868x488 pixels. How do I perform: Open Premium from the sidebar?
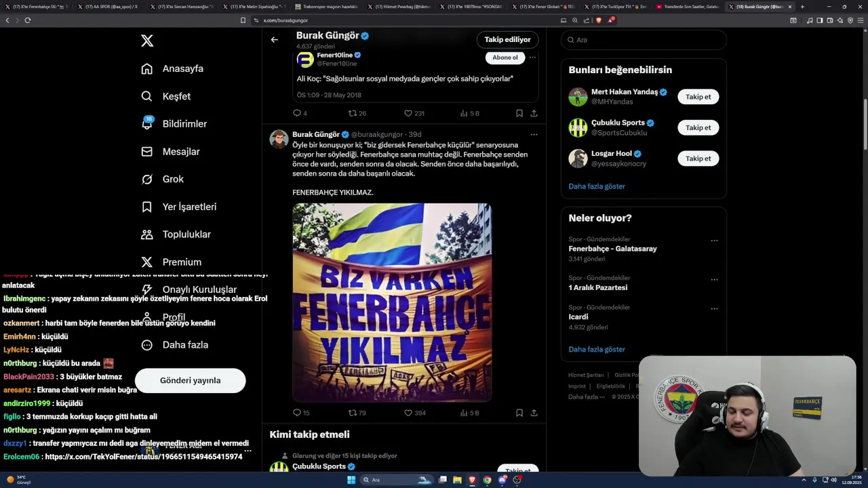point(171,262)
